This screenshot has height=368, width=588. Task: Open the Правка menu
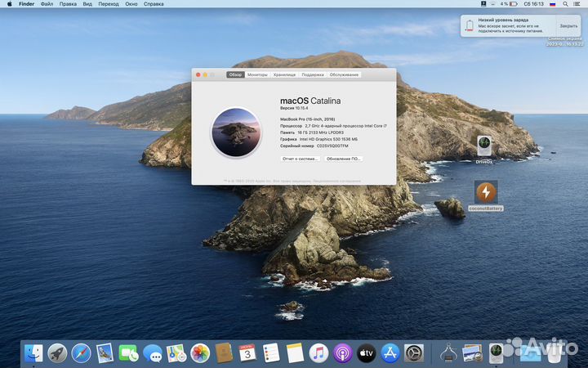(68, 4)
